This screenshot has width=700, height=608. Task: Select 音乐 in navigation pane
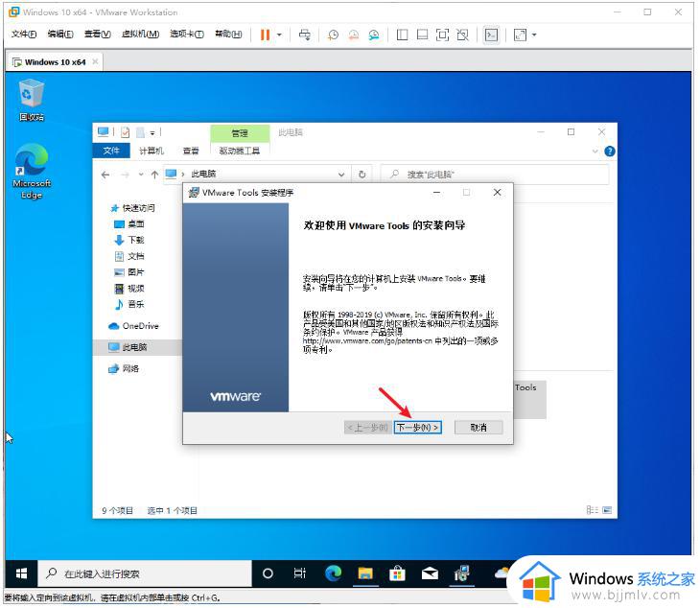[x=129, y=304]
